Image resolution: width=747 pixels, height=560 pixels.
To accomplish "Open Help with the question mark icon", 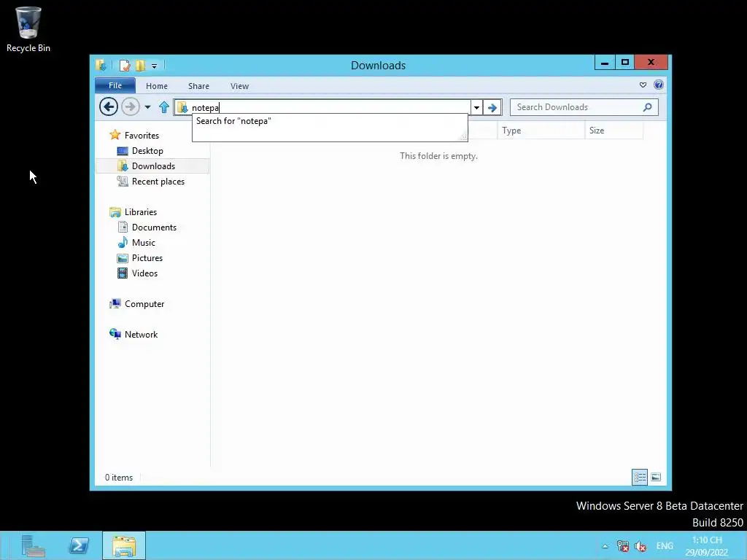I will [659, 85].
